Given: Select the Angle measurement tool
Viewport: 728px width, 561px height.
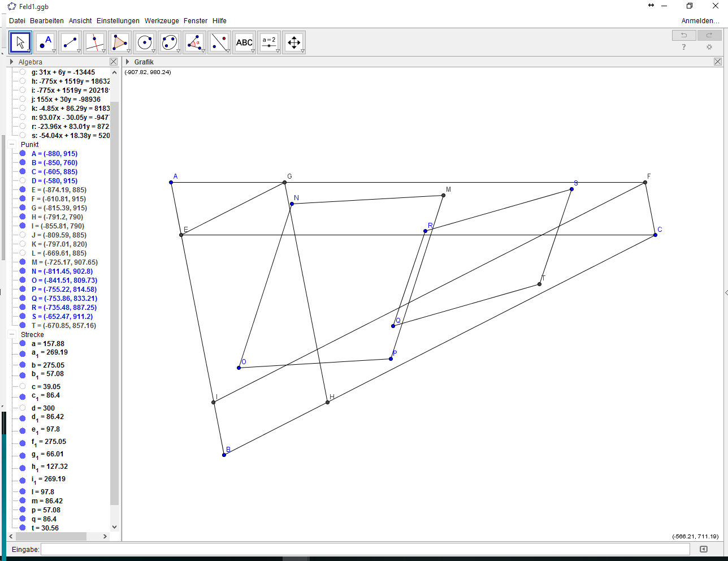Looking at the screenshot, I should coord(194,42).
